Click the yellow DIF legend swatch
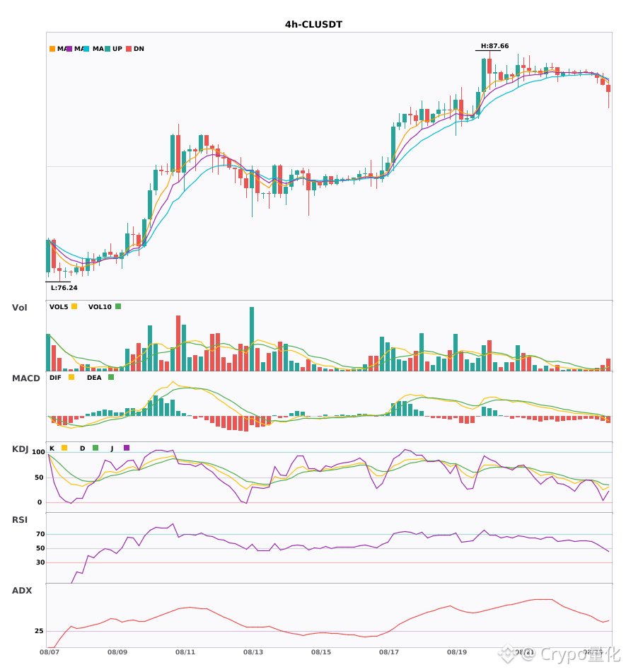Screen dimensions: 626x672 pos(71,377)
